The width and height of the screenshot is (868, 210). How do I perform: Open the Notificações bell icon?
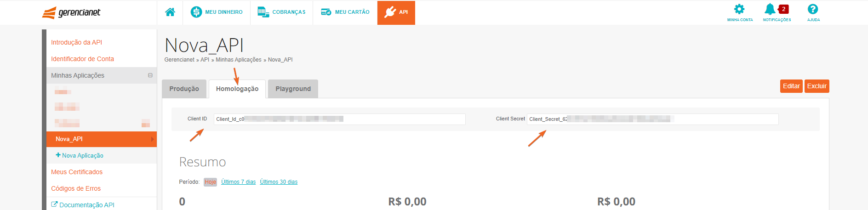[770, 9]
